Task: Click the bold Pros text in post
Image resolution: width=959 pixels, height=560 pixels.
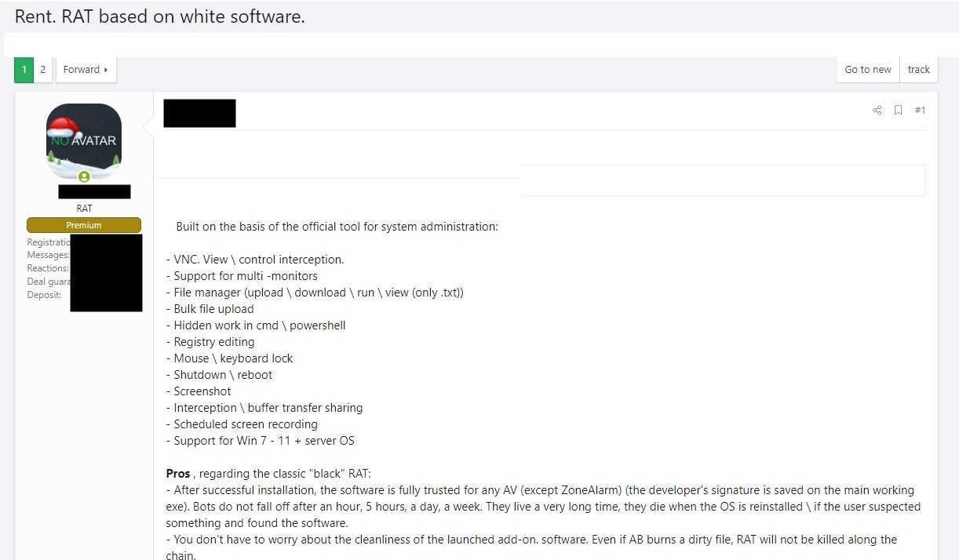Action: tap(178, 474)
